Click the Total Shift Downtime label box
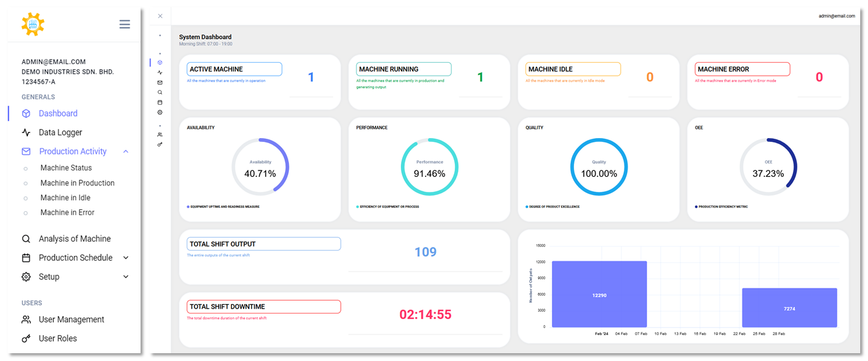Image resolution: width=868 pixels, height=361 pixels. coord(264,307)
